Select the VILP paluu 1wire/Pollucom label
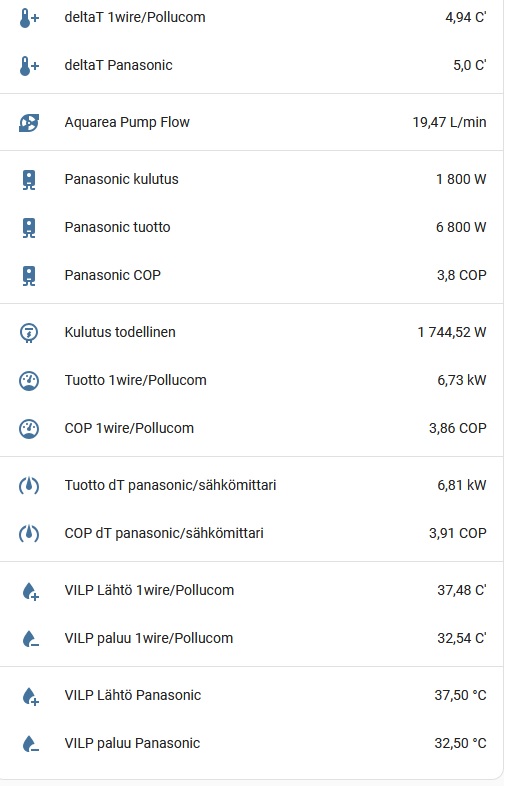 click(x=148, y=638)
